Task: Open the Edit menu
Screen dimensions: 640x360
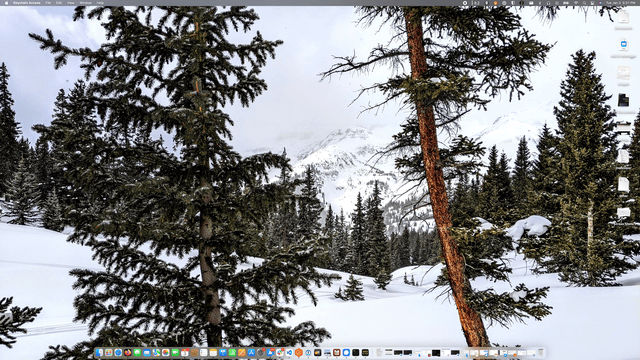Action: [59, 3]
